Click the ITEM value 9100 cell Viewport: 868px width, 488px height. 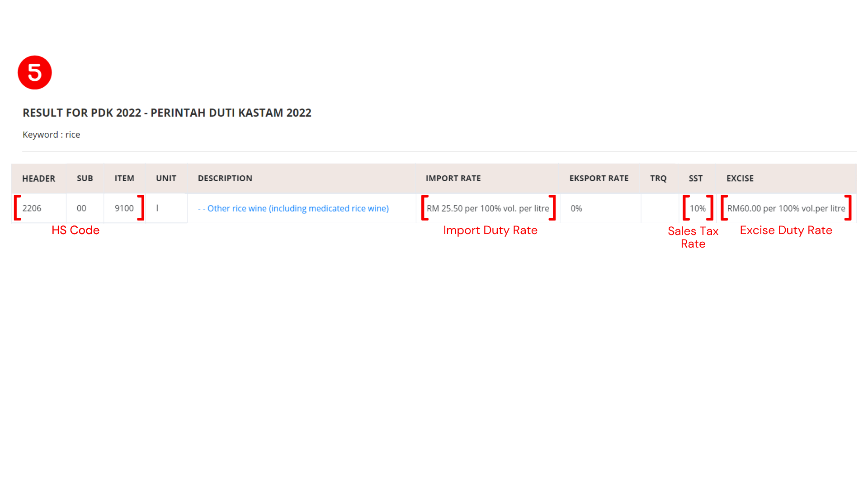pyautogui.click(x=124, y=208)
